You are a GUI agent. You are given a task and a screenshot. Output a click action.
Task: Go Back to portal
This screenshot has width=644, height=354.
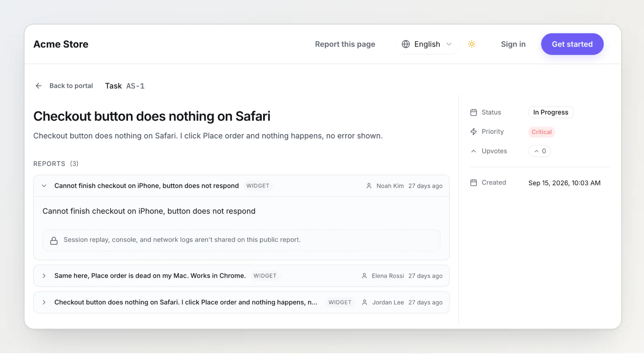click(x=71, y=86)
